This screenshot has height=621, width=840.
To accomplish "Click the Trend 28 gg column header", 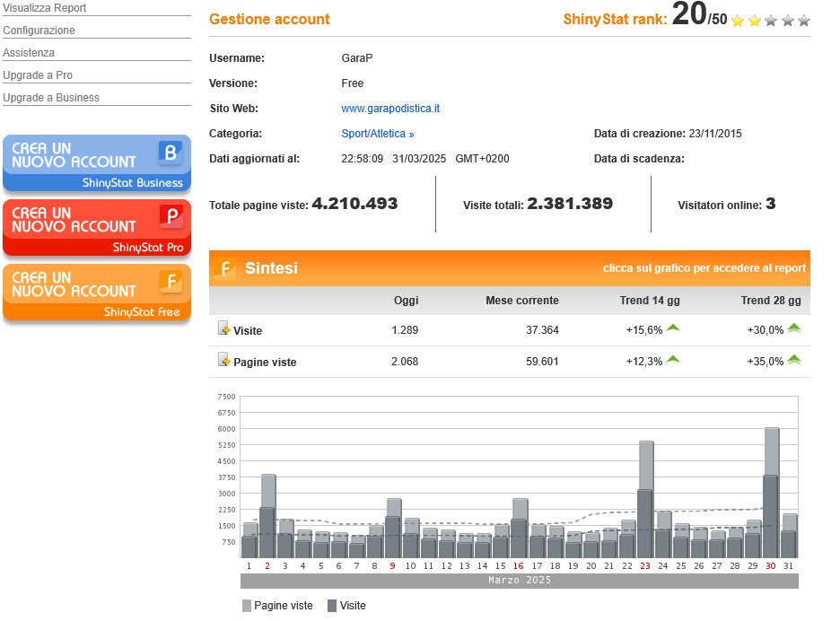I will coord(771,301).
